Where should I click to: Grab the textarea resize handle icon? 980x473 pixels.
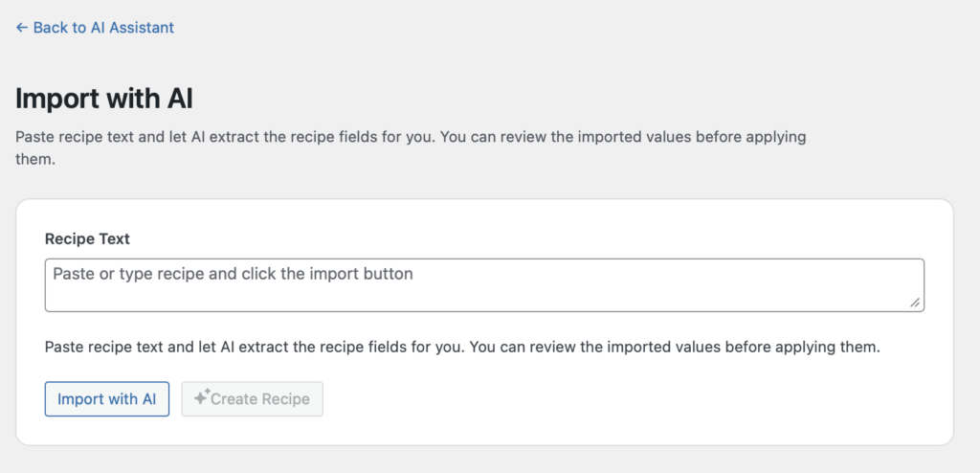click(x=915, y=303)
